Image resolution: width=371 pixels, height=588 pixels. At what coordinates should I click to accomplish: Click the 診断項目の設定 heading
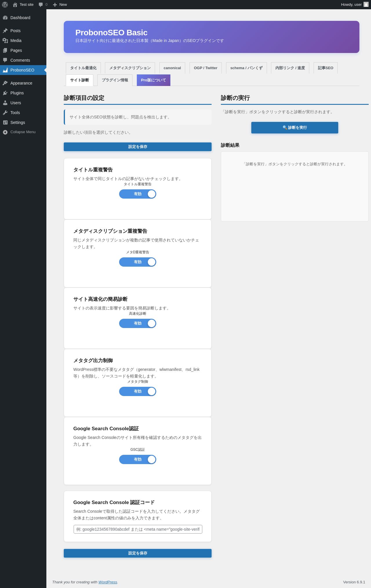84,98
